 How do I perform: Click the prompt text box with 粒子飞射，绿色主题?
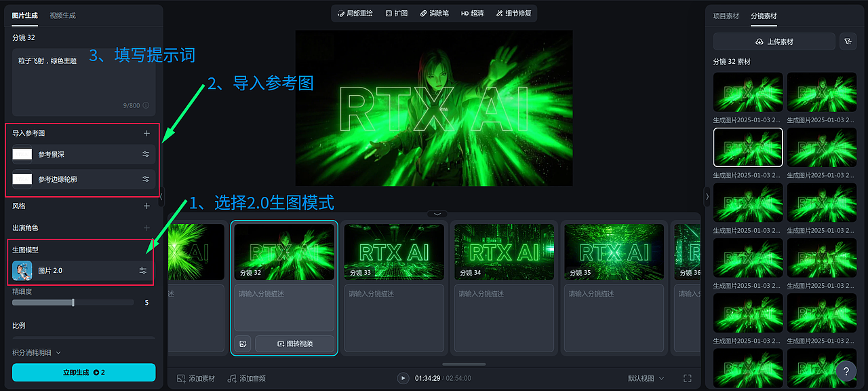(x=84, y=82)
